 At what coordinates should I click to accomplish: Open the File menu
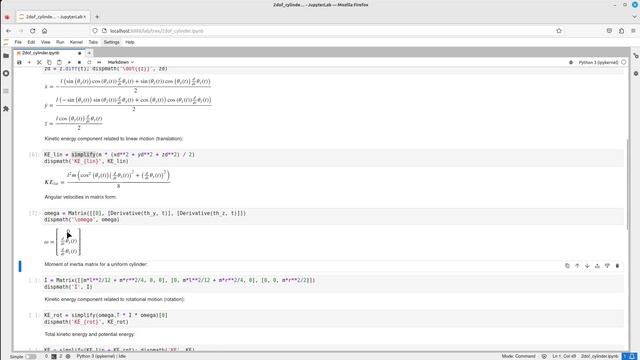point(18,42)
